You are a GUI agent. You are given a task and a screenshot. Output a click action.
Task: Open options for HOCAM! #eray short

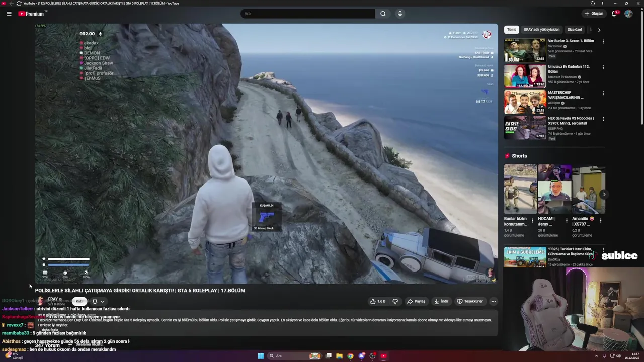click(x=567, y=220)
